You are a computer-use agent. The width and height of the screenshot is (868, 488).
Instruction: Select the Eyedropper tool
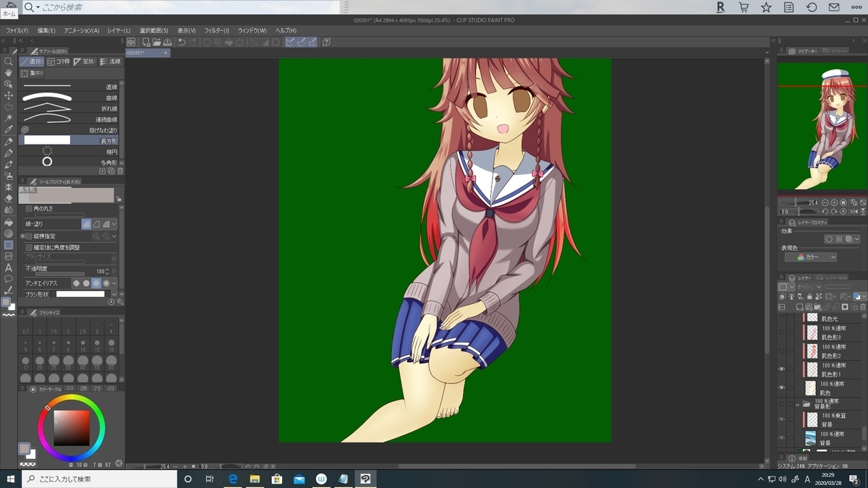coord(9,129)
